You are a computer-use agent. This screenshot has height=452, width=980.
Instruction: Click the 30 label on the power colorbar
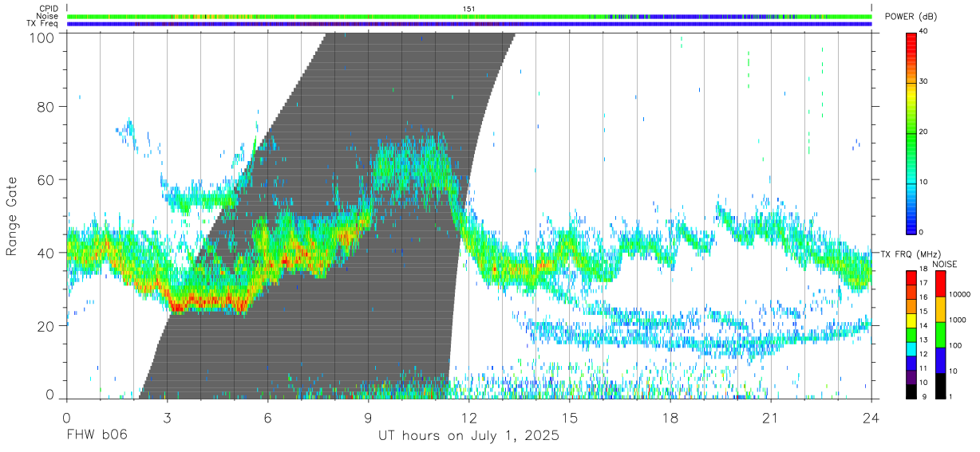point(924,82)
